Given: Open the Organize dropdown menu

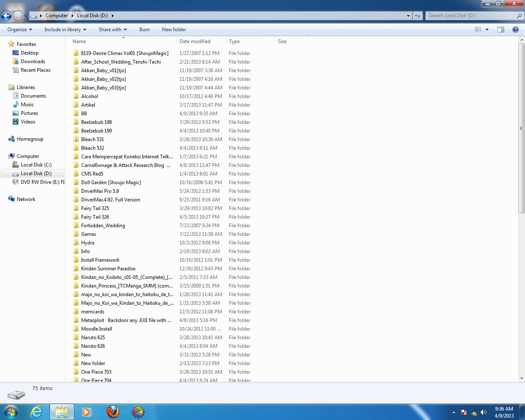Looking at the screenshot, I should [20, 30].
